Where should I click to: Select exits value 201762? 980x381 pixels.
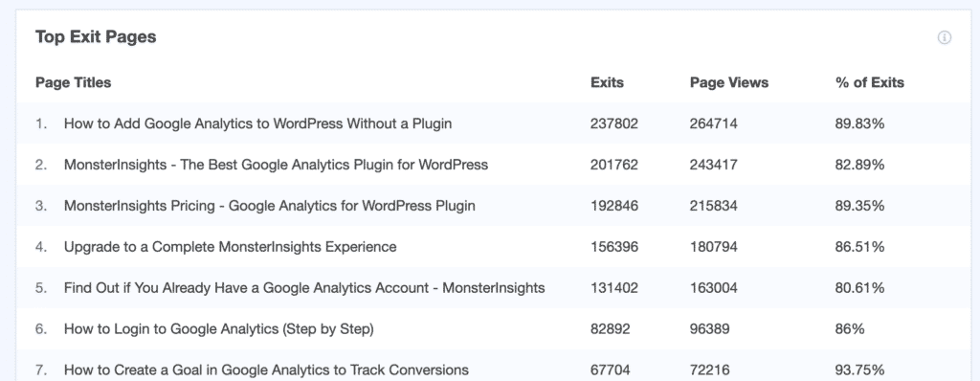614,166
